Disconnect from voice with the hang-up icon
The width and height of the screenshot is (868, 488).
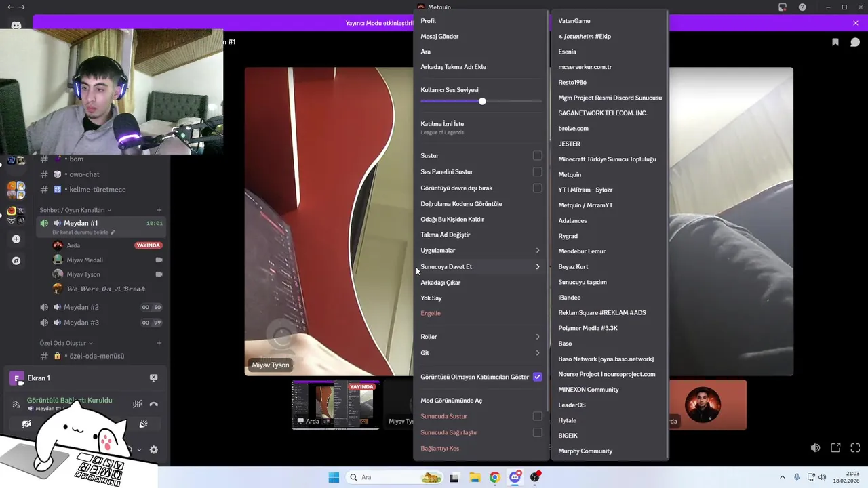(154, 404)
